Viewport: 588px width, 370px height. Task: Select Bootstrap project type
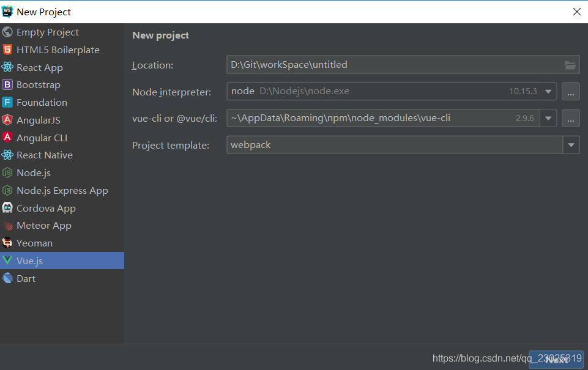(x=62, y=85)
